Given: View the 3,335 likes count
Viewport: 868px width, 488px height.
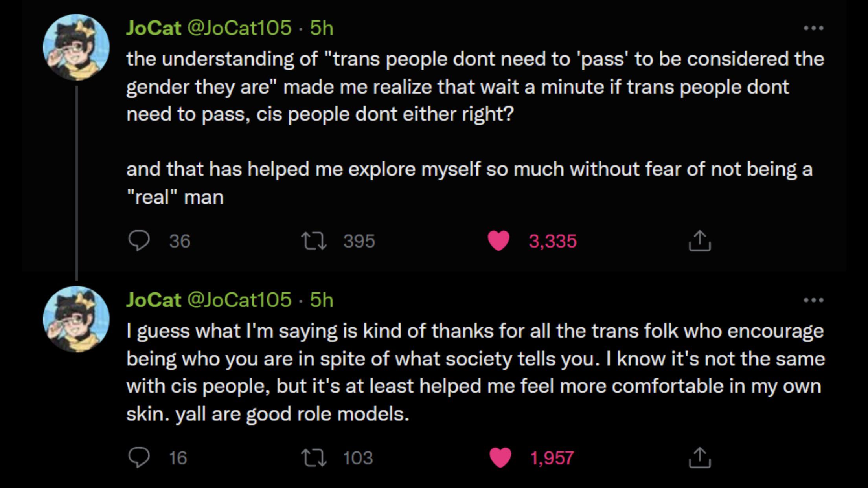Looking at the screenshot, I should coord(552,241).
